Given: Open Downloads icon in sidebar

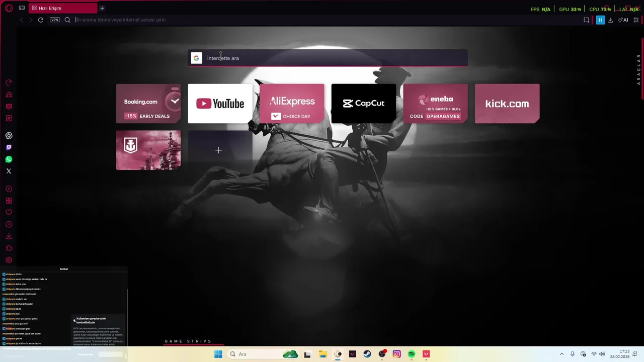Looking at the screenshot, I should [9, 236].
